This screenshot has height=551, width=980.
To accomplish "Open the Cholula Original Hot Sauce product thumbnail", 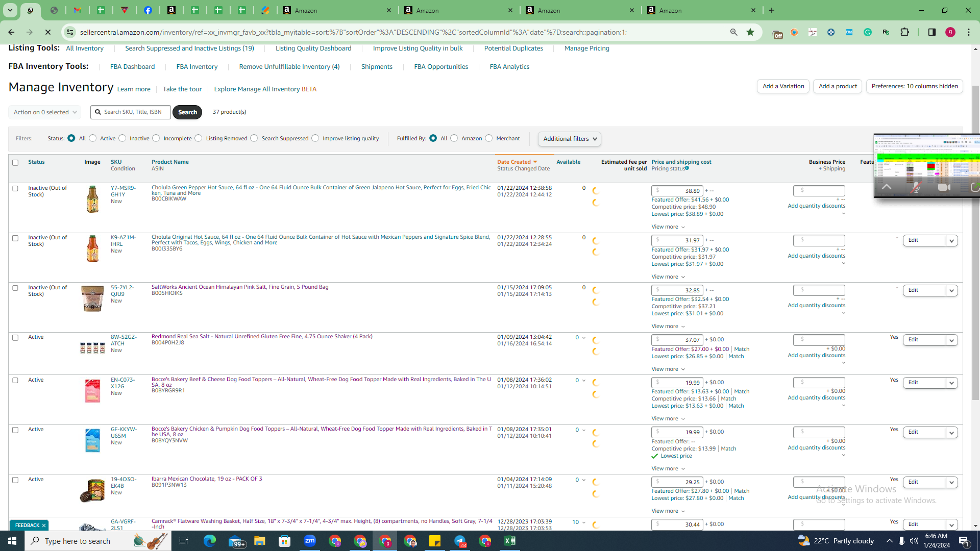I will click(92, 249).
